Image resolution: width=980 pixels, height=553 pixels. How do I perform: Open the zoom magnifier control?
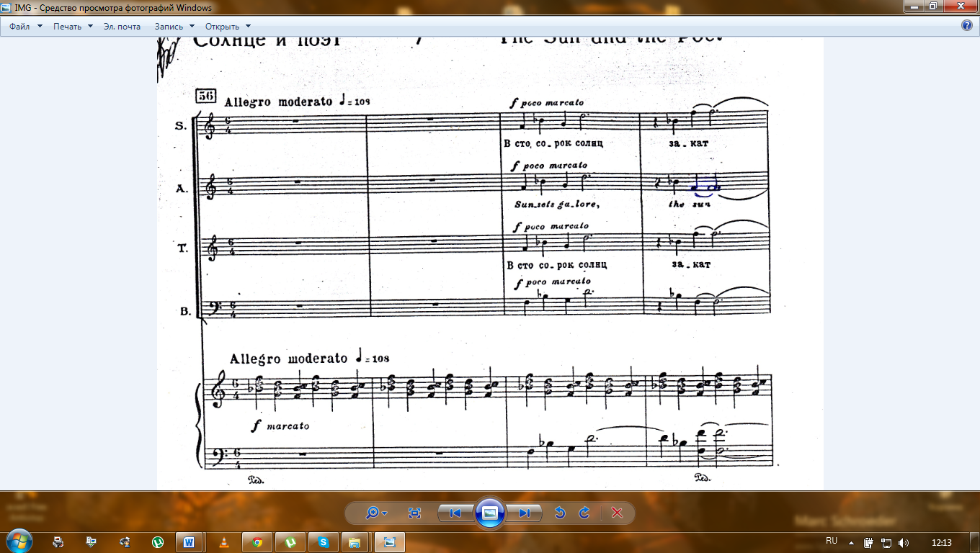pos(376,513)
